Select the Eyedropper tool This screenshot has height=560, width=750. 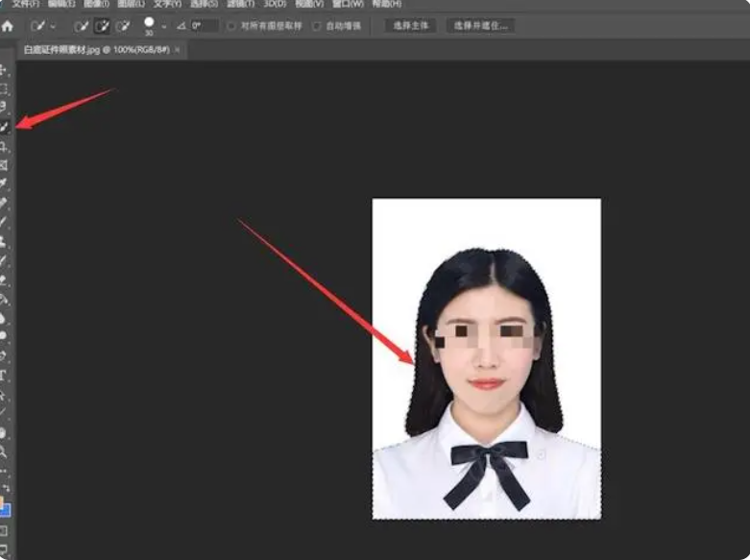click(4, 183)
